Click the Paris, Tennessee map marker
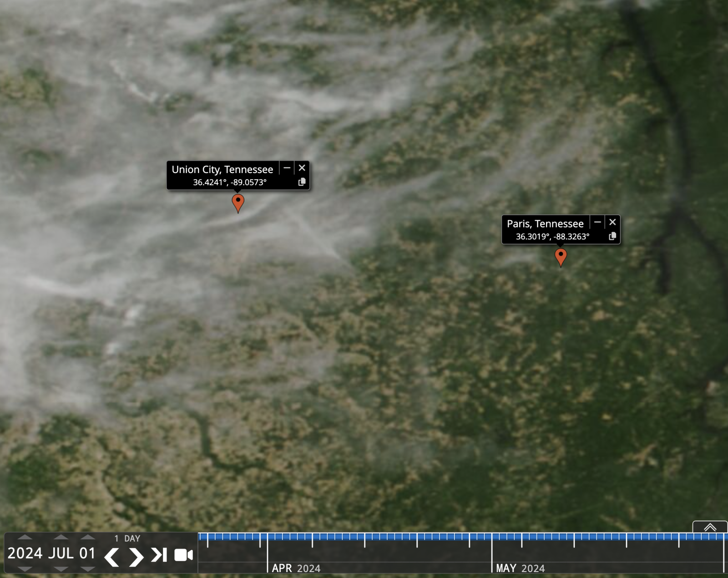The image size is (728, 578). (561, 256)
